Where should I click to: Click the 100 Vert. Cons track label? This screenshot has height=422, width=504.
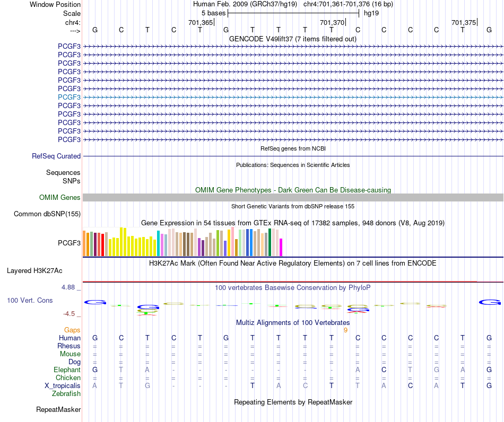(x=30, y=300)
